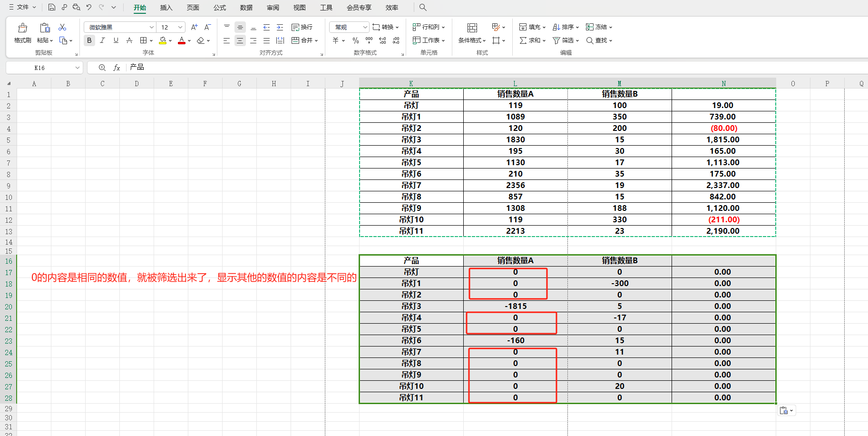868x436 pixels.
Task: Open the number format dropdown (常规)
Action: click(365, 27)
